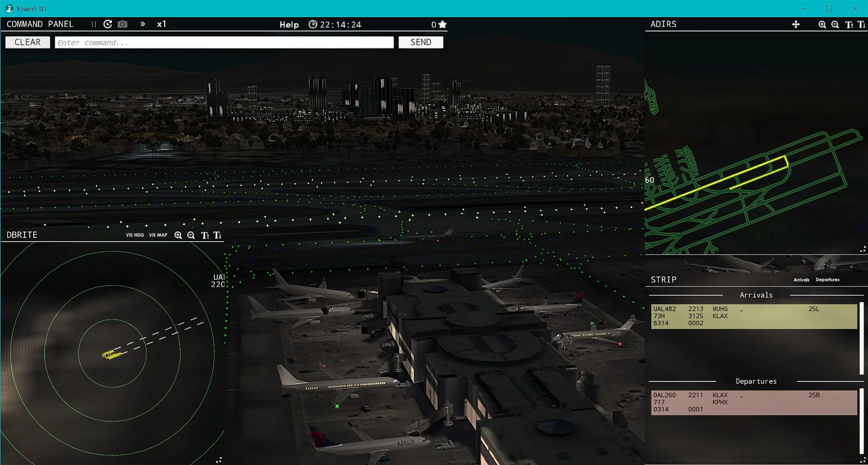Click the DBRITE panel title
Image resolution: width=868 pixels, height=465 pixels.
click(22, 235)
